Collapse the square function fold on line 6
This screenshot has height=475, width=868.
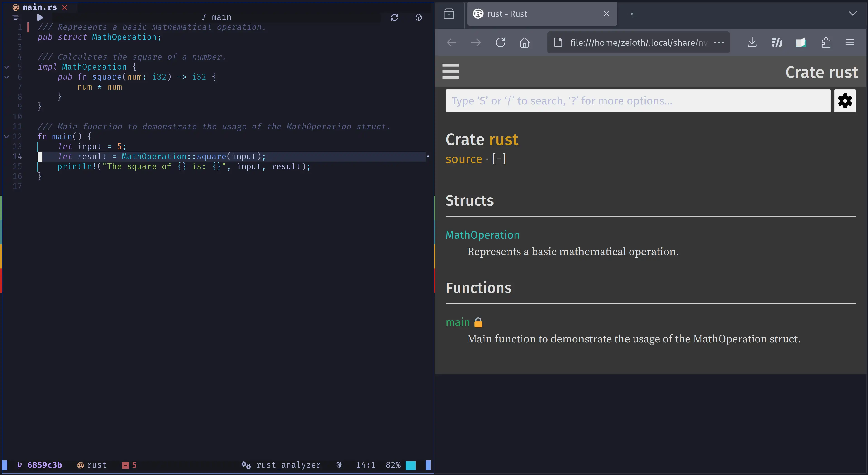point(6,77)
